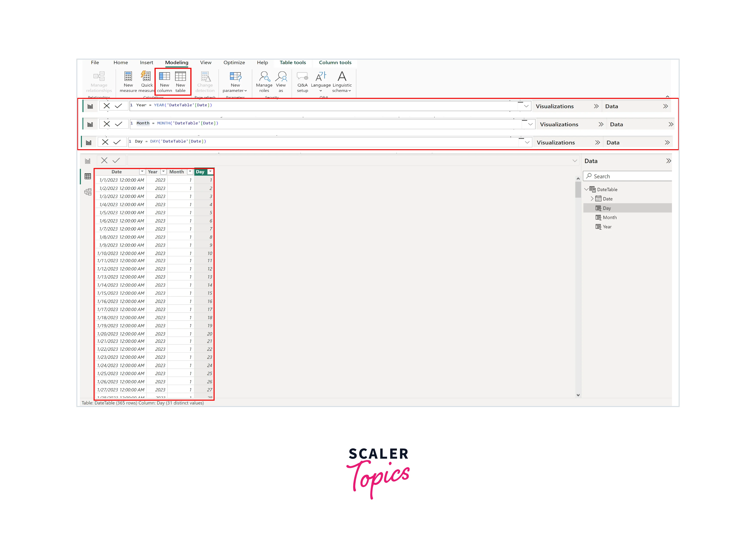Open the Table tools tab
756x542 pixels.
293,63
